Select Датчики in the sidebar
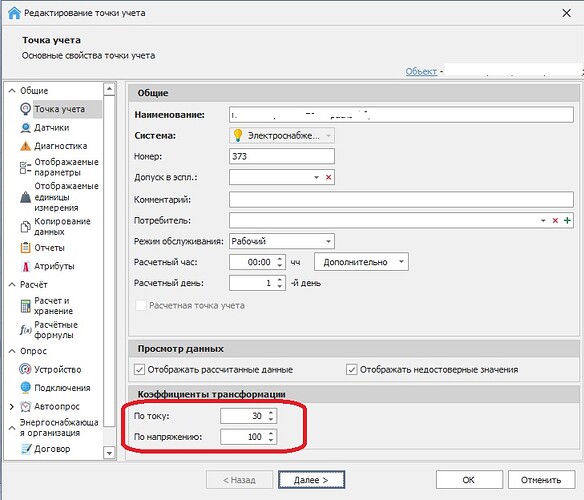584x500 pixels. click(x=52, y=128)
